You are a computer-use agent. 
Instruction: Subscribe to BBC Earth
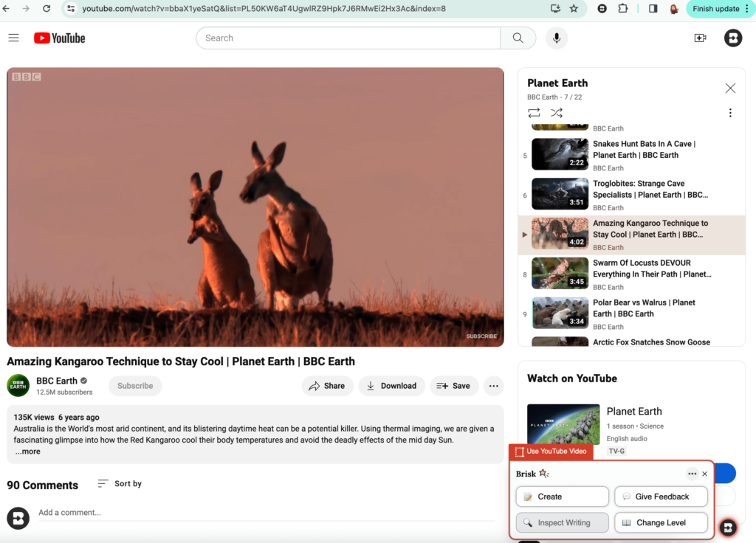[134, 385]
